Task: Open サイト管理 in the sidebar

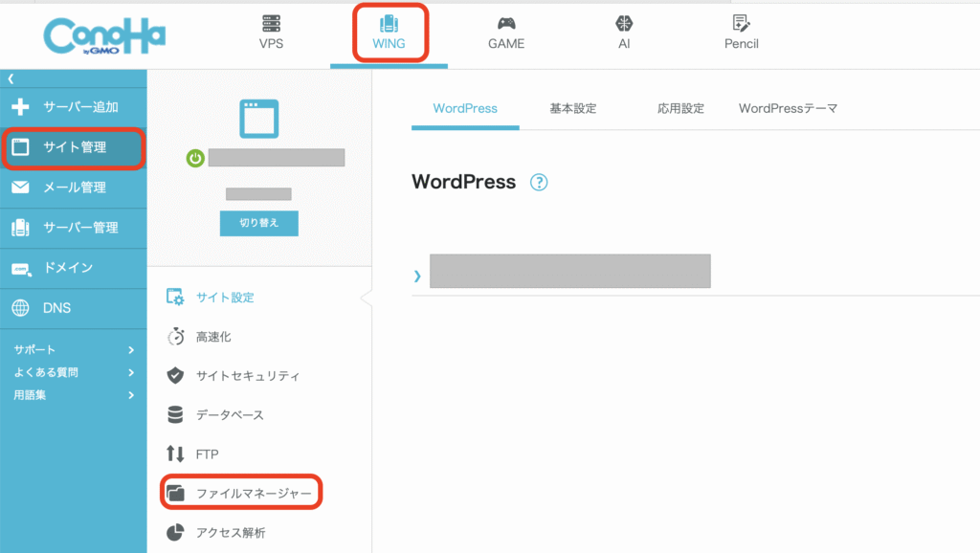Action: click(74, 147)
